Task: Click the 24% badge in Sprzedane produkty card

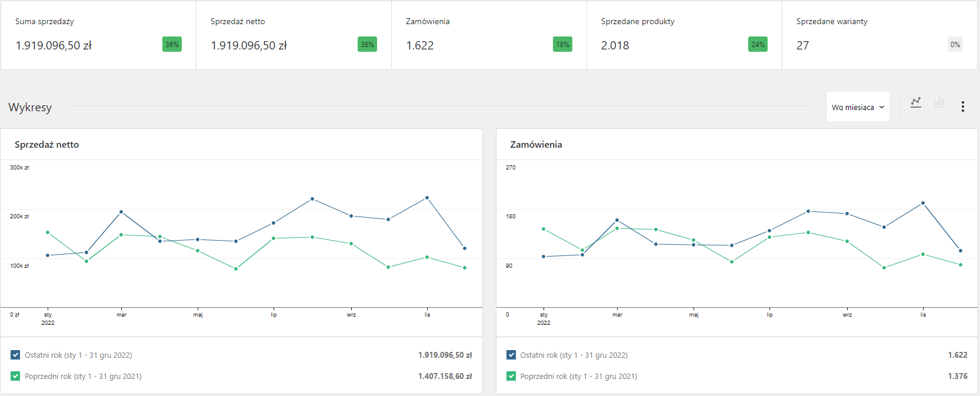Action: 758,45
